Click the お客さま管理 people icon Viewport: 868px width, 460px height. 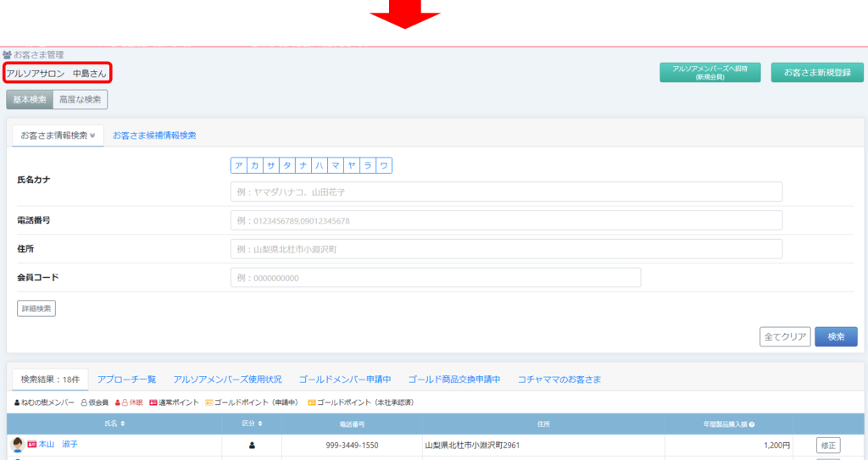tap(7, 55)
